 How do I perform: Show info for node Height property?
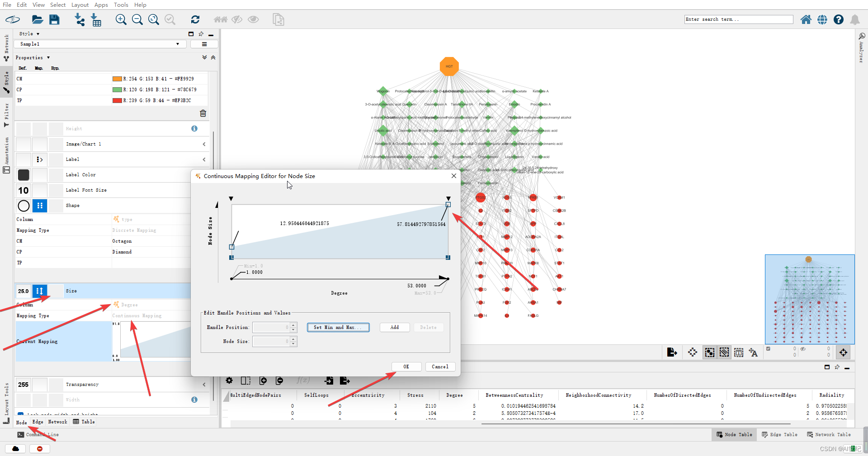[194, 128]
